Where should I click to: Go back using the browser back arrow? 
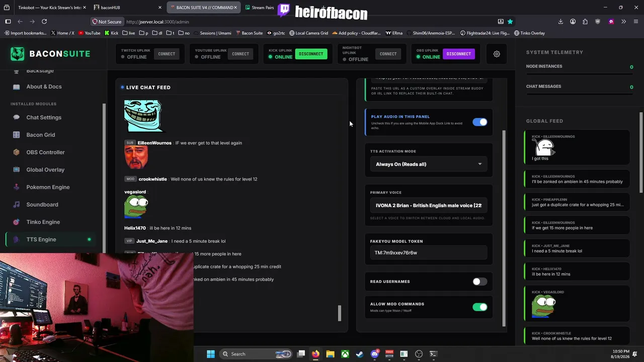tap(20, 22)
